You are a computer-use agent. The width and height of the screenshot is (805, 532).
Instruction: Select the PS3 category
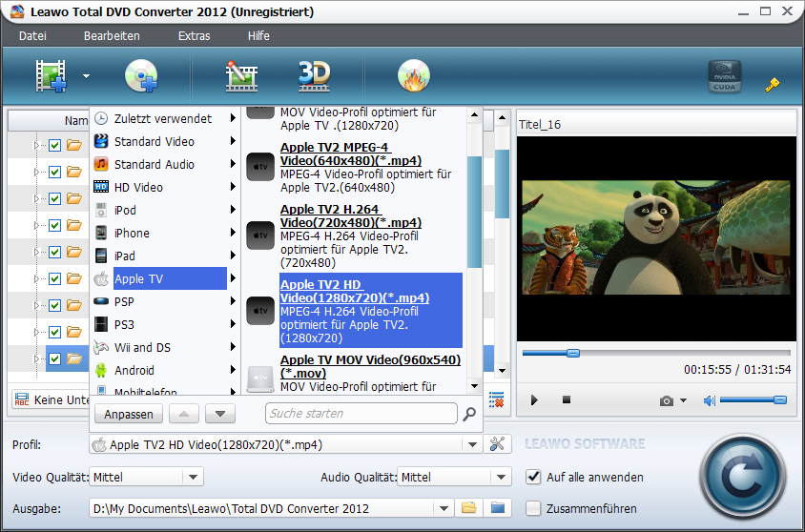click(x=165, y=324)
